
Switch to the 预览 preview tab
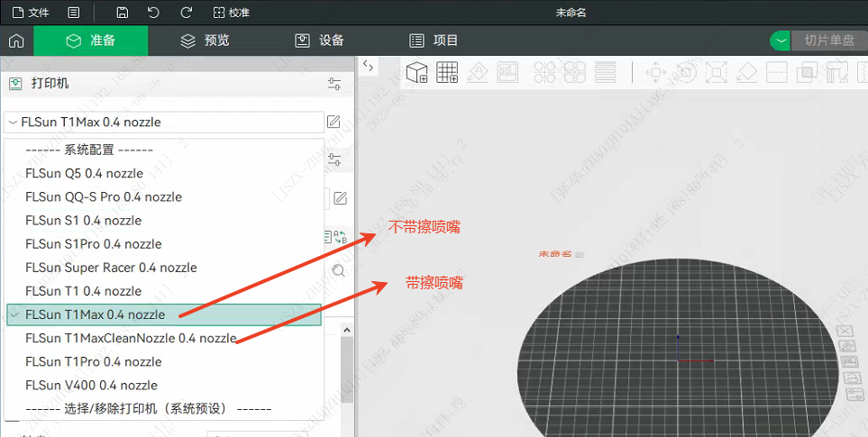tap(205, 41)
